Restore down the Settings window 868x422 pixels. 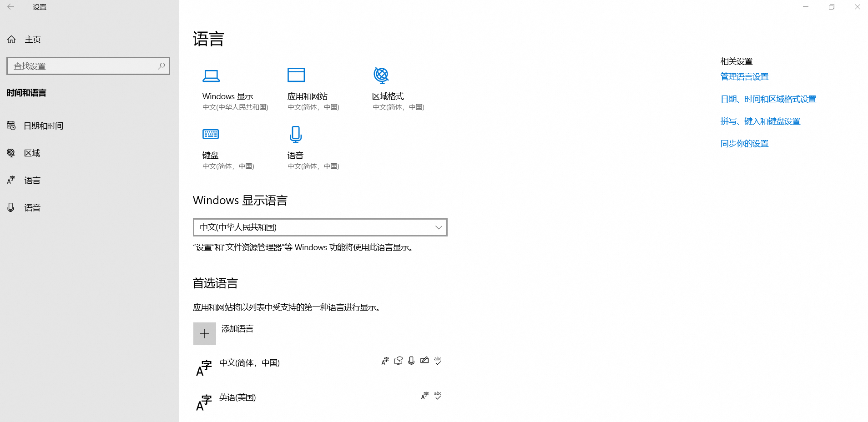[832, 7]
